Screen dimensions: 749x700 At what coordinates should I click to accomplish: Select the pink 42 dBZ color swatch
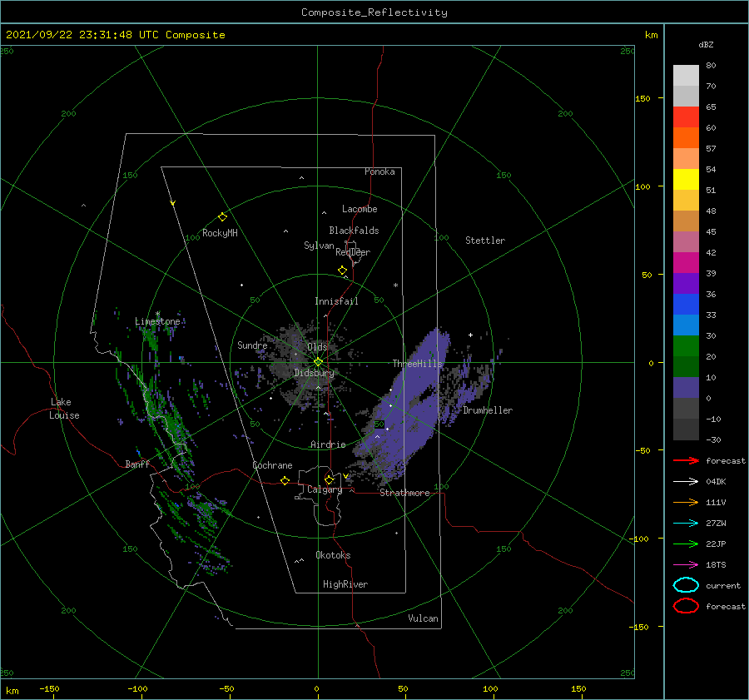tap(686, 241)
